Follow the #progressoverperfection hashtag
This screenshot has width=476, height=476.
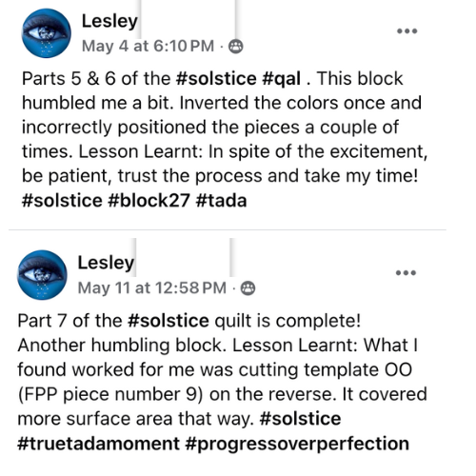pyautogui.click(x=296, y=444)
